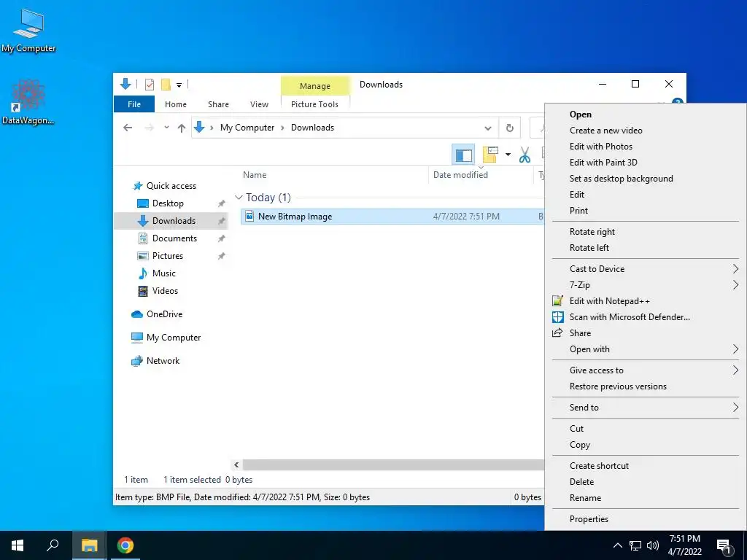The width and height of the screenshot is (747, 560).
Task: Switch to the View ribbon tab
Action: [x=259, y=104]
